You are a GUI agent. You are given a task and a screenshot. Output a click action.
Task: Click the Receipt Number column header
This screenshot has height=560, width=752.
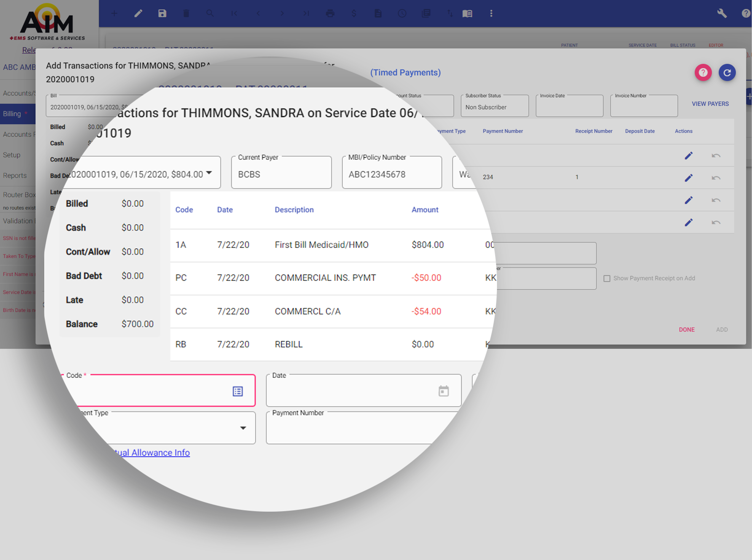tap(593, 131)
